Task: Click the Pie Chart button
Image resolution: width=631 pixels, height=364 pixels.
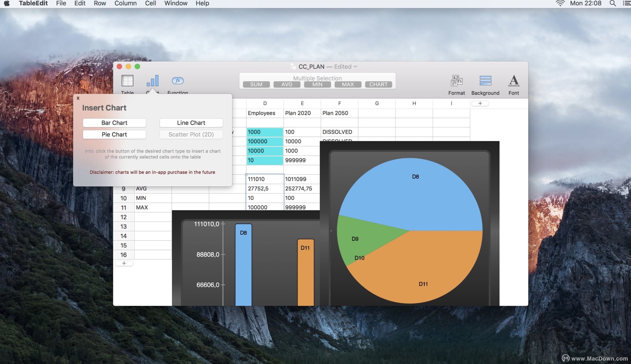Action: pyautogui.click(x=114, y=134)
